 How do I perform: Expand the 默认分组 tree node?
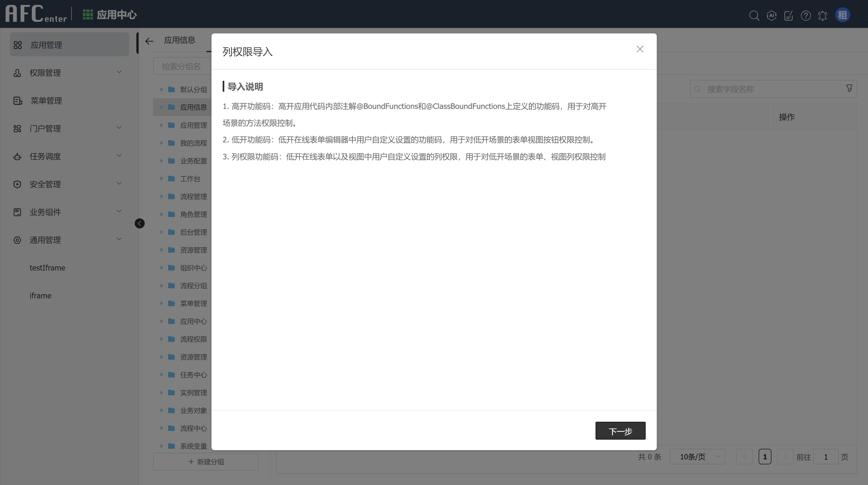coord(161,89)
